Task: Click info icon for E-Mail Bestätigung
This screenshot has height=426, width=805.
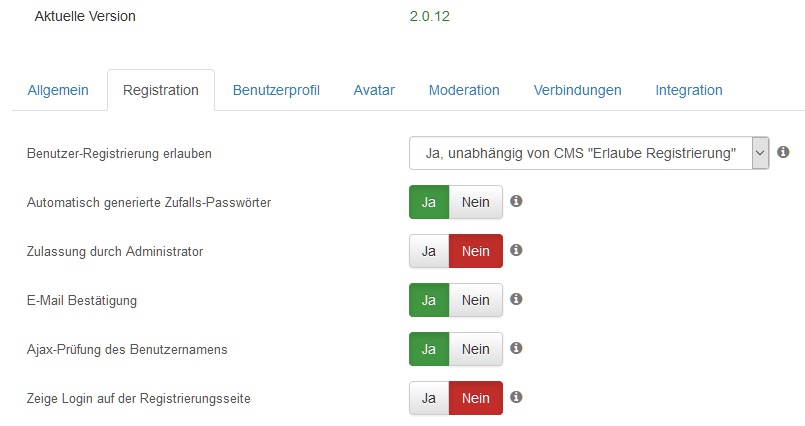Action: [516, 299]
